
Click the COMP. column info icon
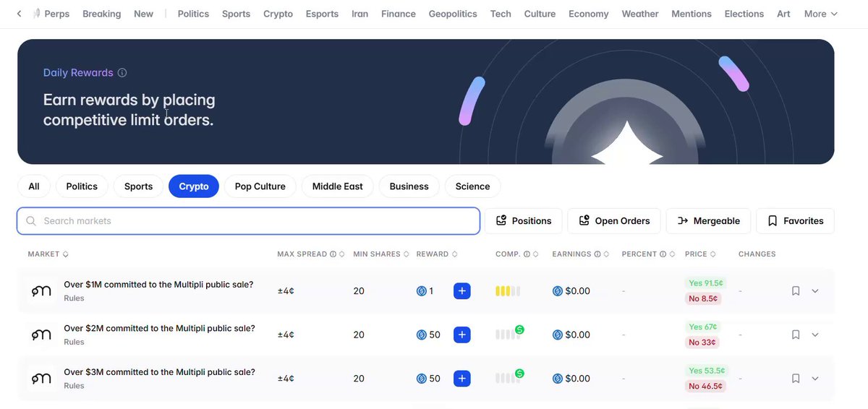527,254
